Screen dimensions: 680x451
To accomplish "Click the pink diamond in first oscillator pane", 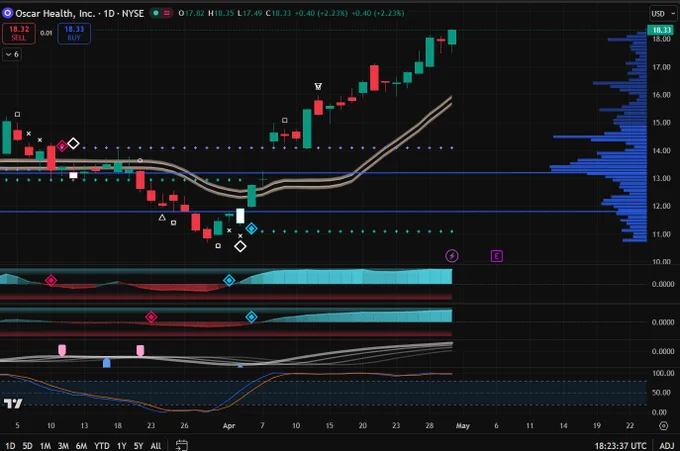I will click(51, 281).
